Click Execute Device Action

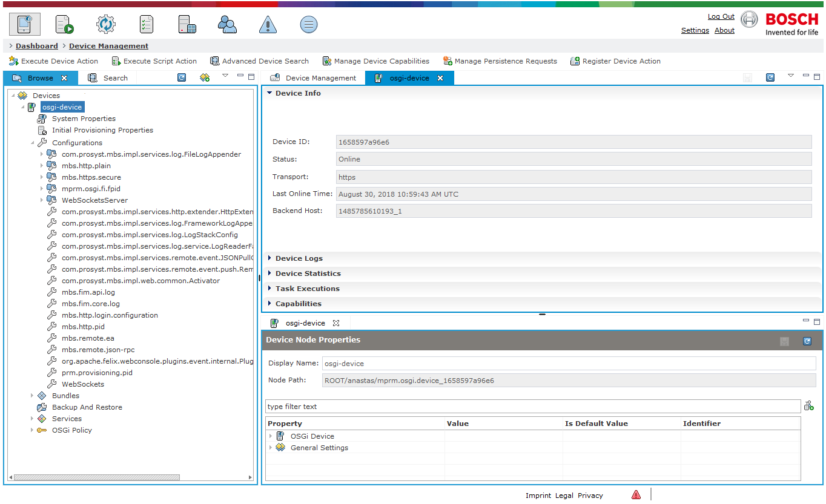coord(53,61)
